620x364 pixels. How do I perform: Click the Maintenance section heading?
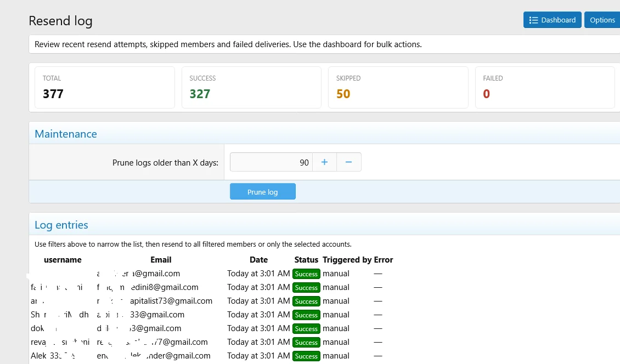tap(66, 134)
